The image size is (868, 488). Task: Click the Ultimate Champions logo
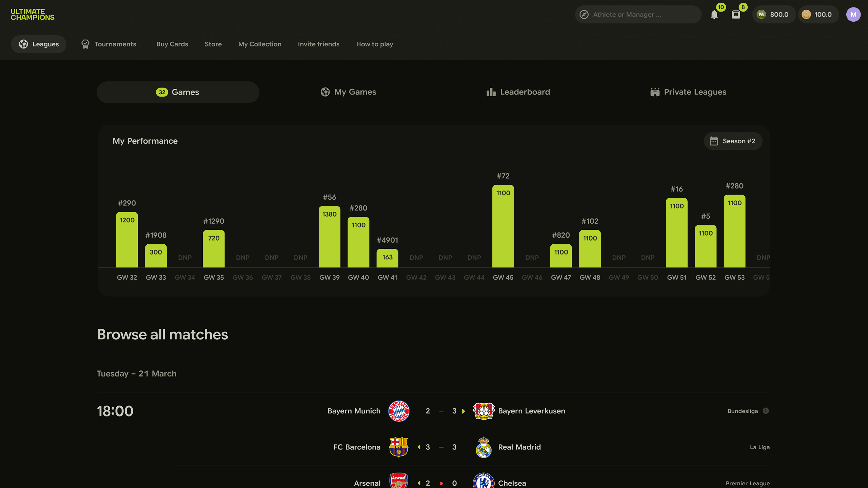point(33,15)
